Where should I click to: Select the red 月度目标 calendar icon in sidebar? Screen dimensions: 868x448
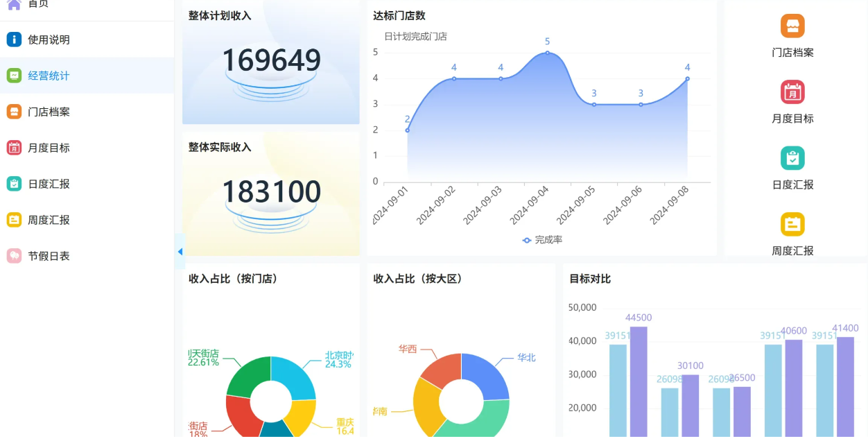point(14,148)
